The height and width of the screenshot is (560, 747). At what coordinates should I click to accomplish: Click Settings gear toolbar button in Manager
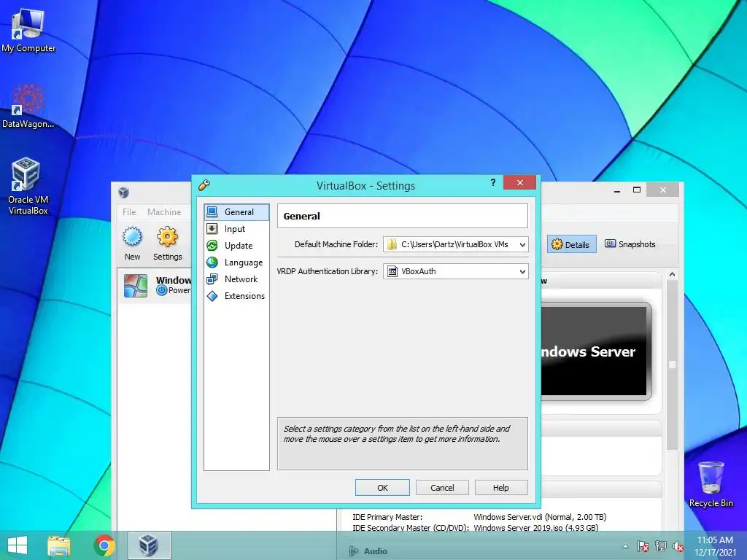coord(167,244)
